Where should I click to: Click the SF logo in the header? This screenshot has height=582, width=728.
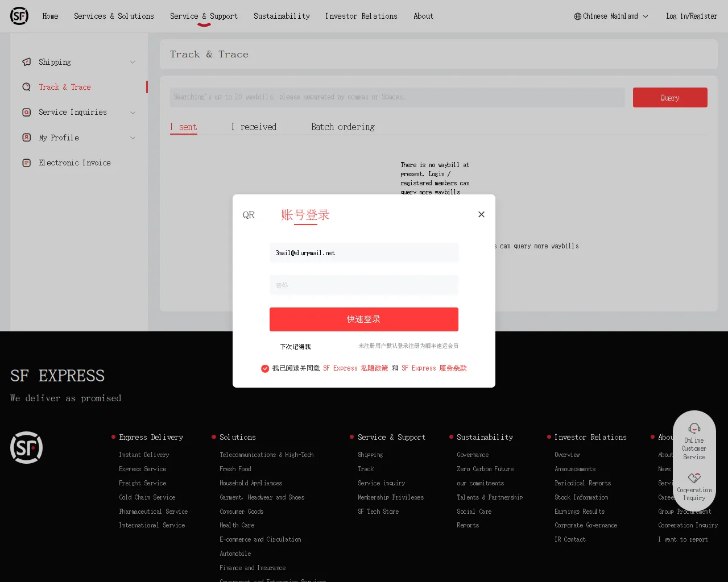tap(19, 16)
